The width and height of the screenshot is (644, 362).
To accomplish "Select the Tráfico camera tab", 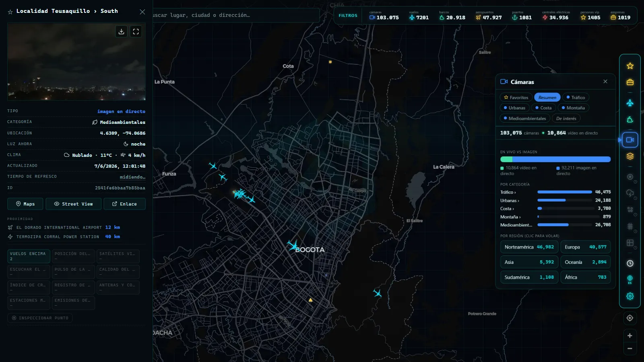I will pos(576,97).
